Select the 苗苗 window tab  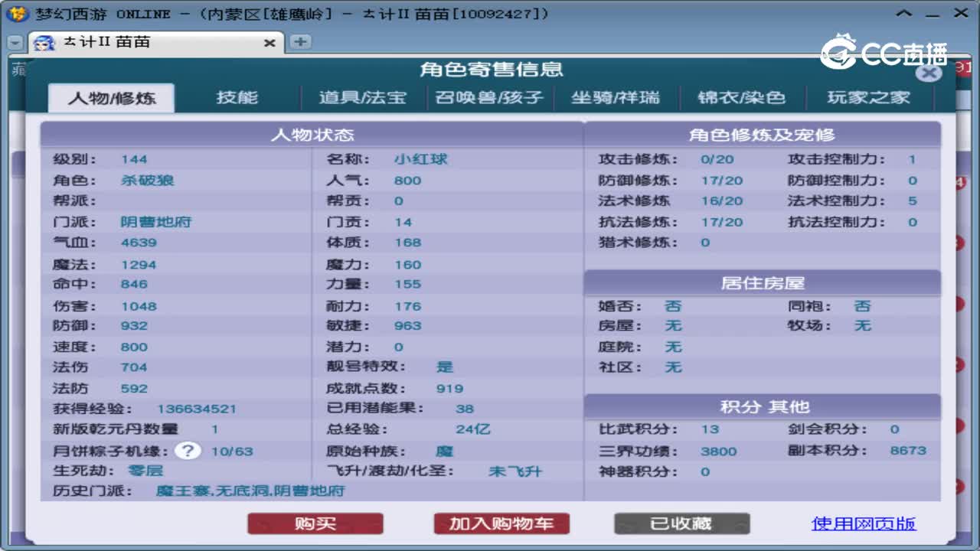157,43
